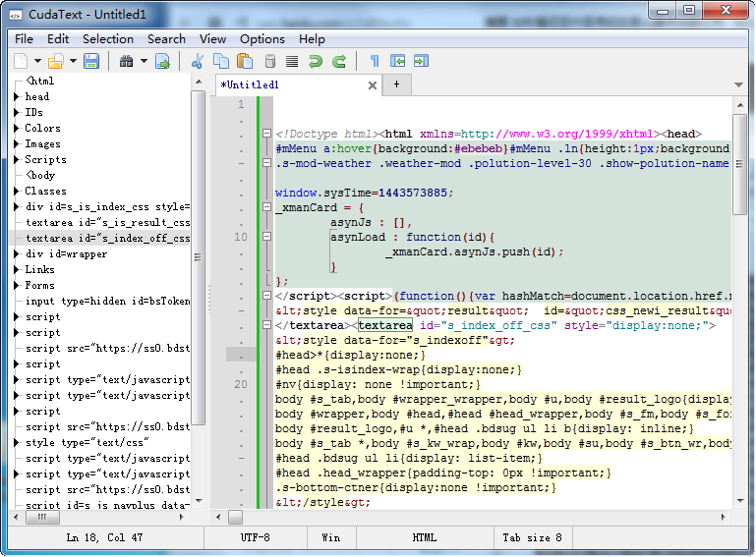Toggle the unprinted characters pilcrow icon
Image resolution: width=756 pixels, height=557 pixels.
point(375,62)
